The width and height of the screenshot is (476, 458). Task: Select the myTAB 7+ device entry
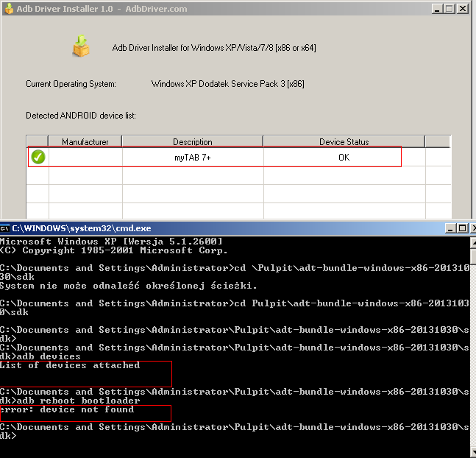click(192, 157)
